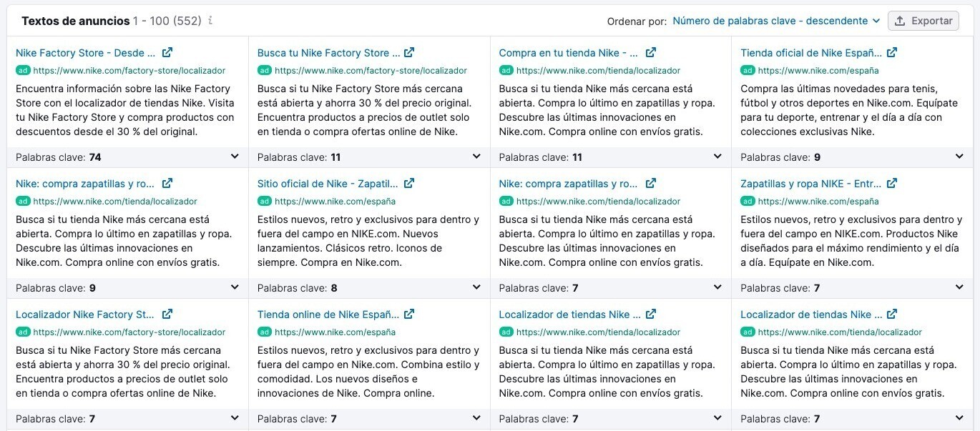
Task: Click the ad badge on Tienda online de Nike card
Action: 263,332
